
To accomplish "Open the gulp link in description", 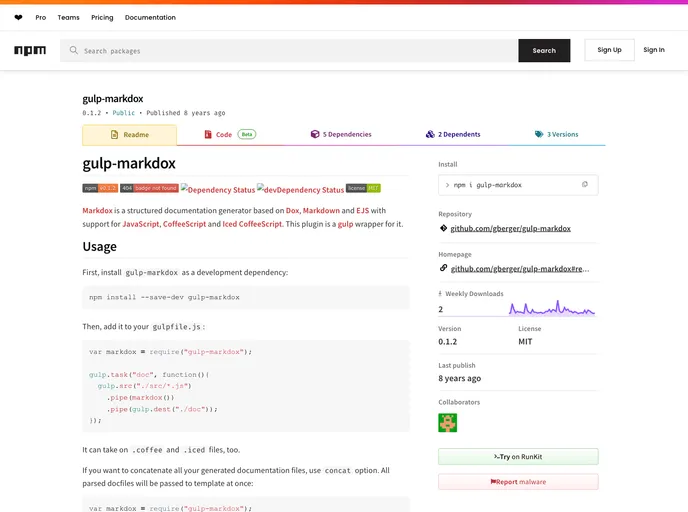I will pos(345,224).
